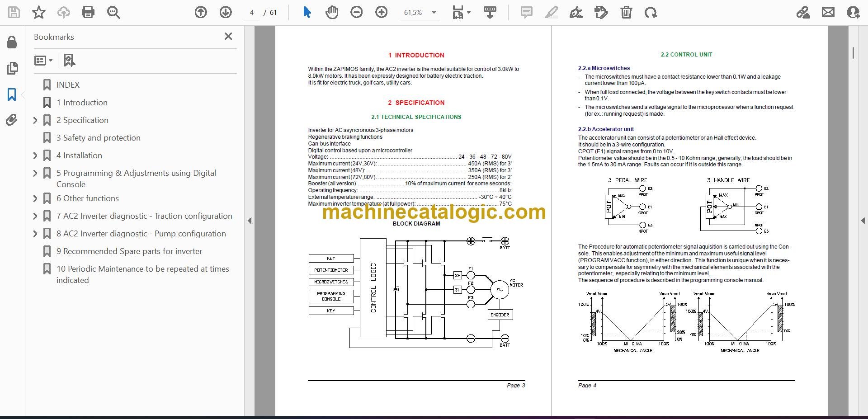Add document to favorites star icon
The height and width of the screenshot is (419, 868).
(39, 13)
